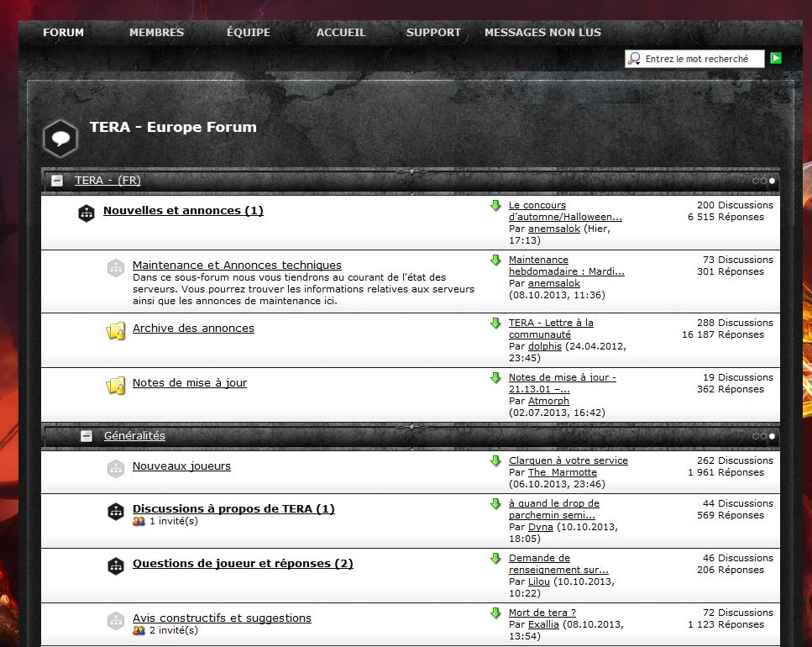The height and width of the screenshot is (647, 812).
Task: Open the MEMBRES menu item
Action: [x=156, y=33]
